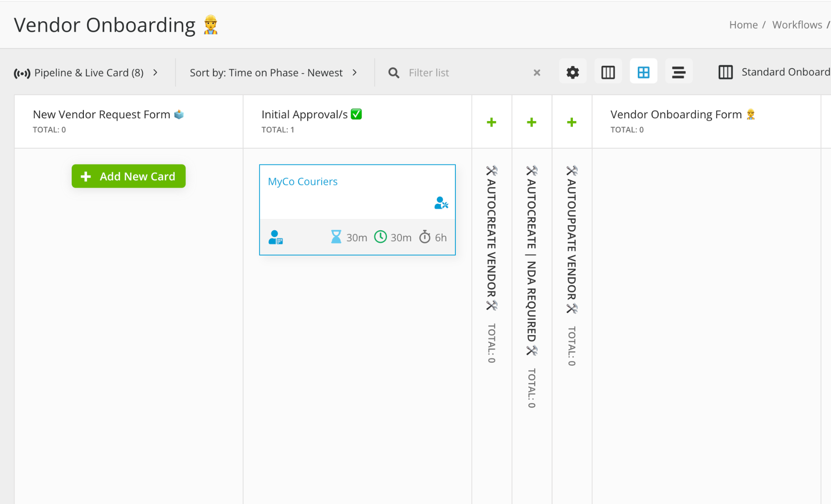831x504 pixels.
Task: Expand the Autoupdate Vendor collapsed phase
Action: click(572, 122)
